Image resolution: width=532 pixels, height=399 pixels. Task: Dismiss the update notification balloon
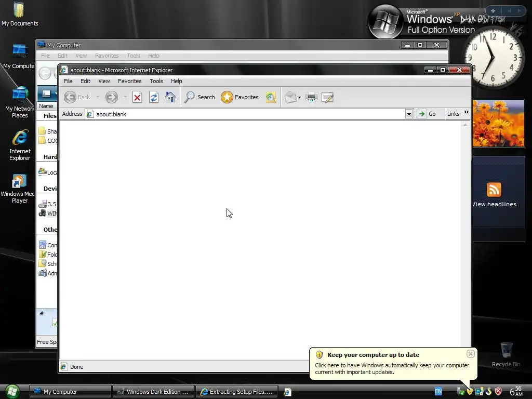(x=470, y=354)
